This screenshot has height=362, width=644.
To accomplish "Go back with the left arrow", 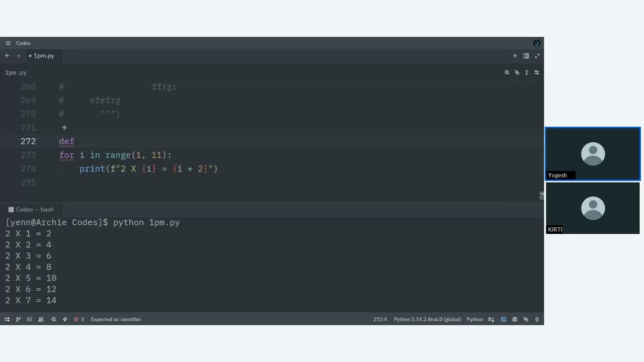I will [x=7, y=56].
